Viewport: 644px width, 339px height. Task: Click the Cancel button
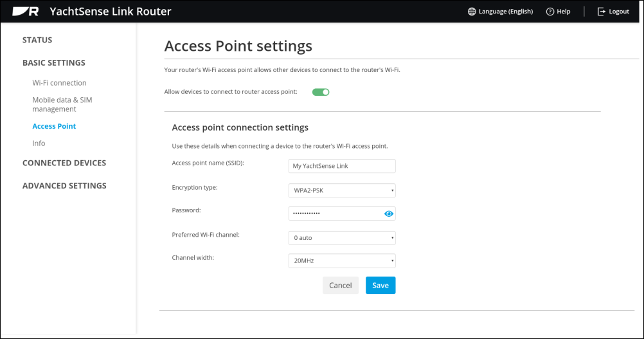coord(341,285)
